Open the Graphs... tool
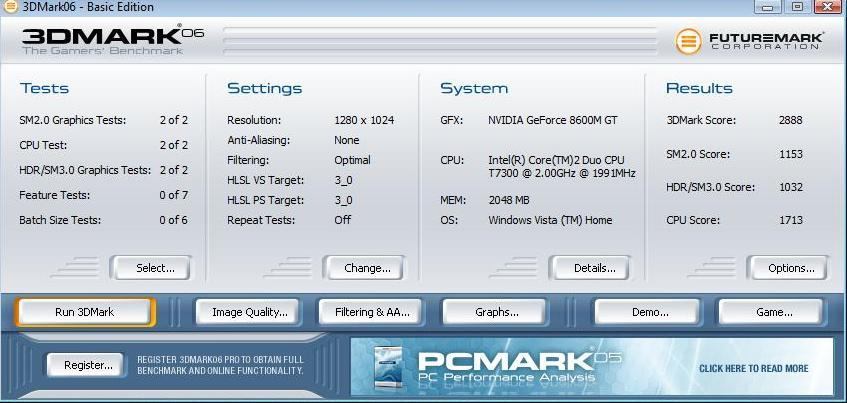This screenshot has width=847, height=403. point(494,312)
